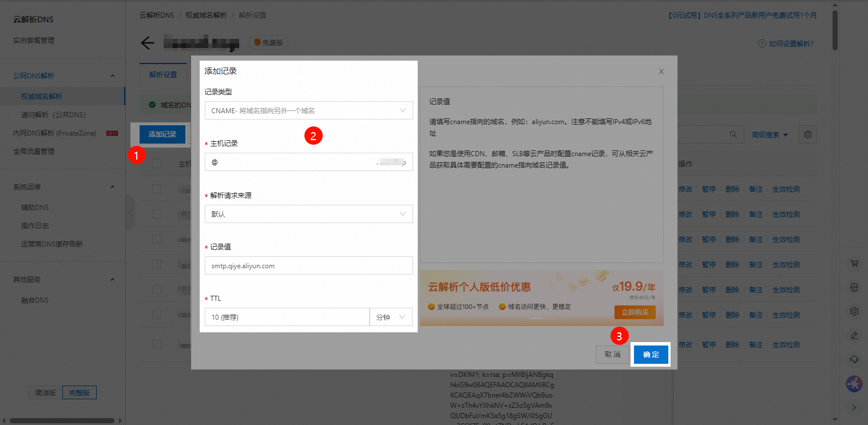The image size is (868, 425).
Task: Check the first record row checkbox
Action: [156, 188]
